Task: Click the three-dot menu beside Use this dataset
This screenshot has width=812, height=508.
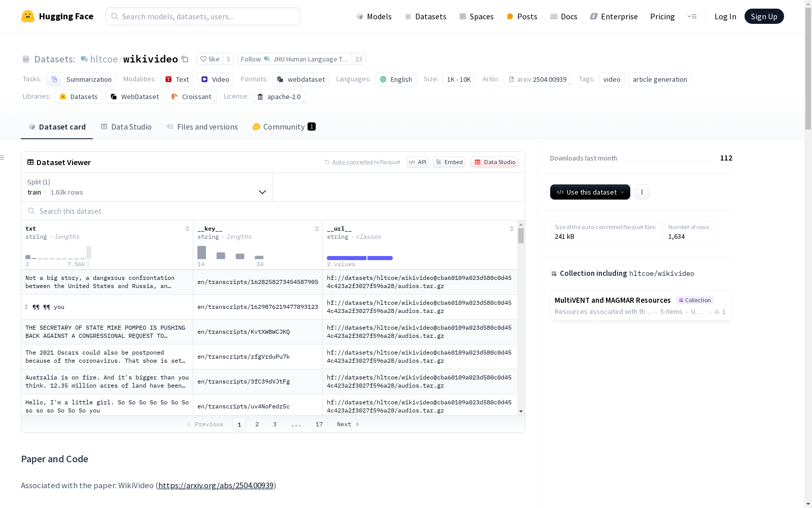Action: click(x=642, y=192)
